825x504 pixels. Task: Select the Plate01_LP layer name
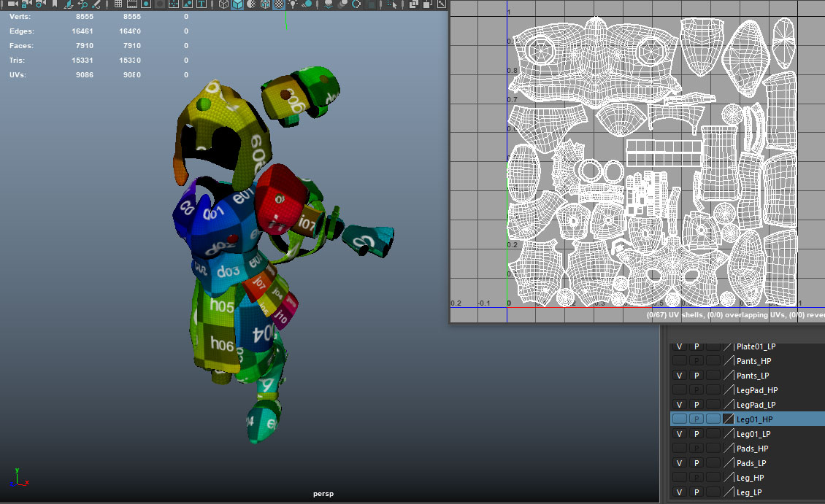[x=756, y=346]
